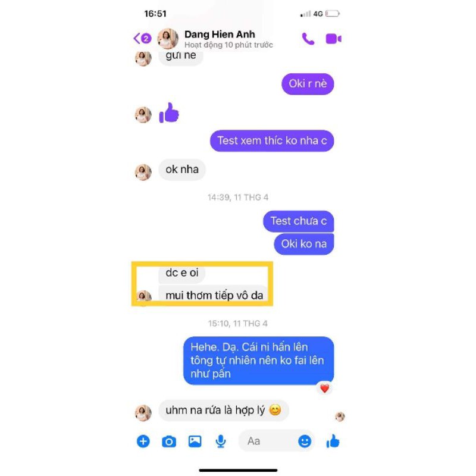This screenshot has height=476, width=476.
Task: Tap the Dang Hien Anh contact name
Action: 220,35
